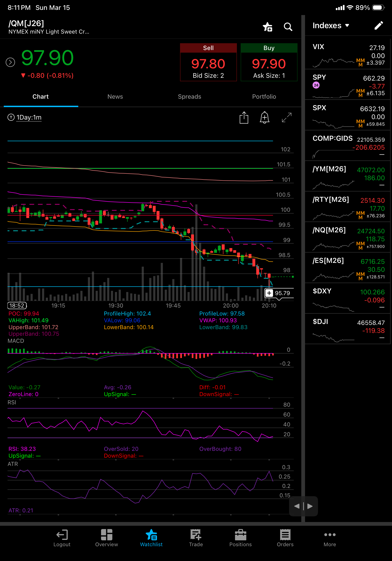
Task: Select VIX row in Indexes list
Action: pyautogui.click(x=347, y=54)
